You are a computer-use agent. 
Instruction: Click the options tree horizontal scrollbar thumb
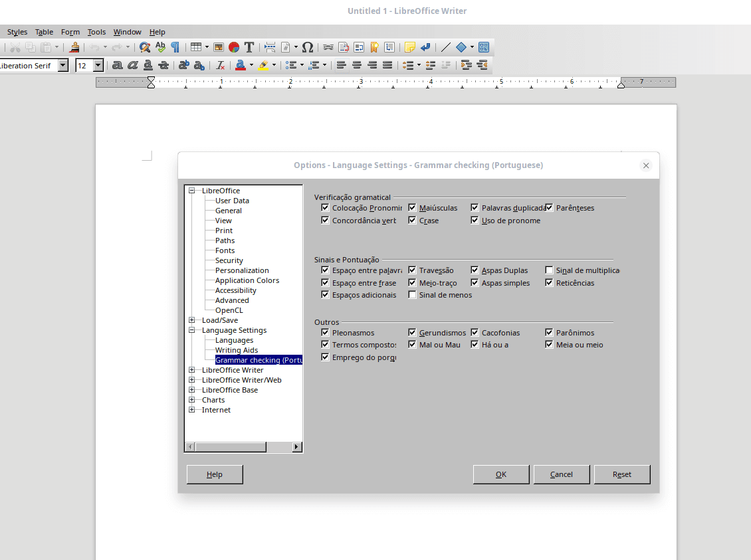tap(231, 446)
